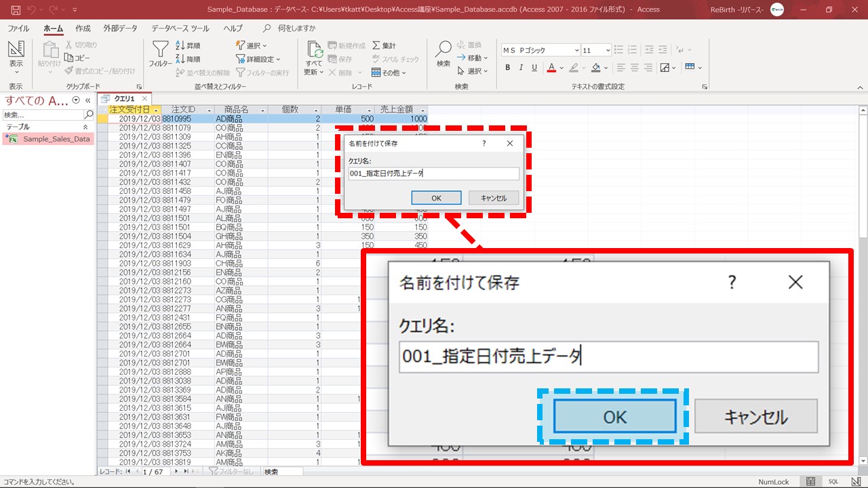Click the 集計 totals sigma icon
Viewport: 868px width, 488px height.
point(384,45)
